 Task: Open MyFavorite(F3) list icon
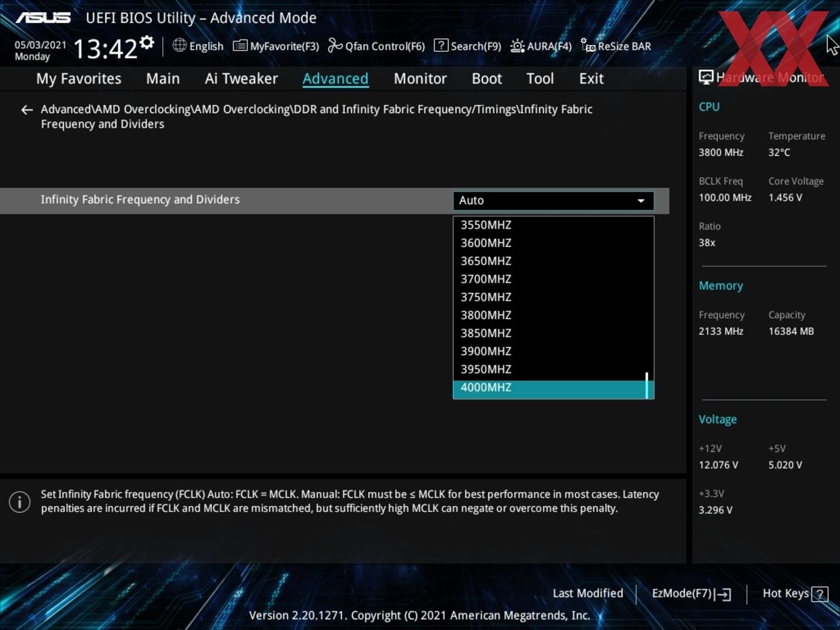240,46
